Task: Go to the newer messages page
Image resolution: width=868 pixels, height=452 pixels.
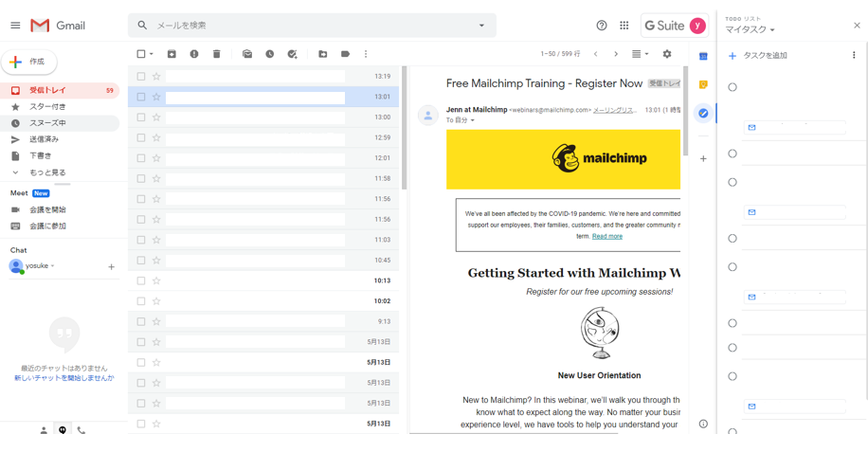Action: (x=596, y=54)
